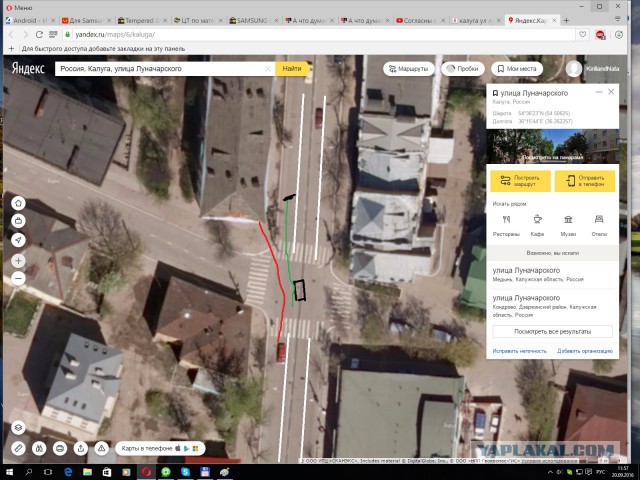Zoom out the map with minus button
This screenshot has height=480, width=640.
pos(18,279)
